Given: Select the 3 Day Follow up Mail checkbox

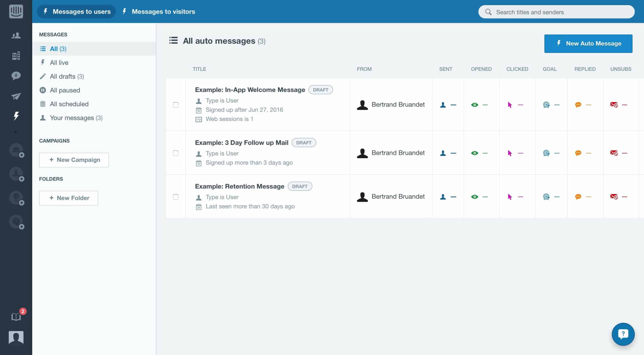Looking at the screenshot, I should (x=175, y=153).
